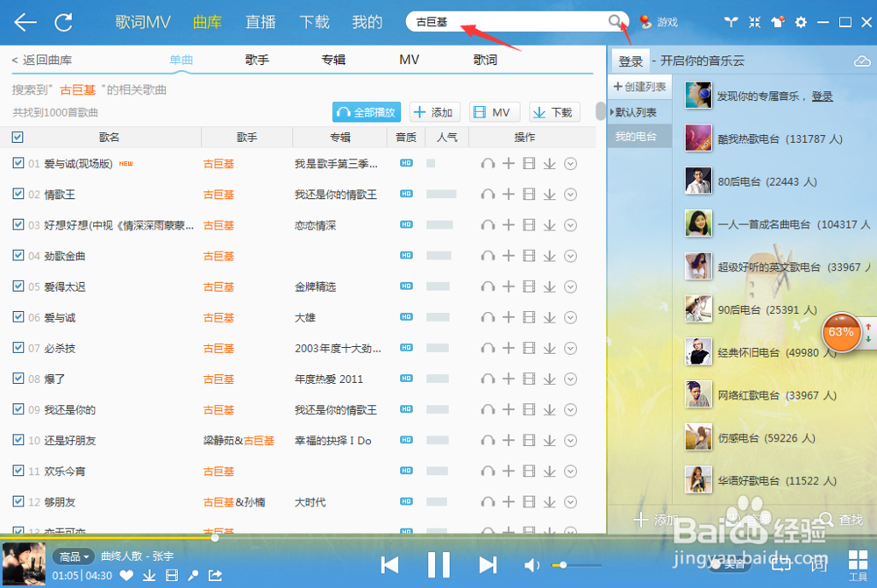
Task: Open the settings gear icon
Action: [x=801, y=22]
